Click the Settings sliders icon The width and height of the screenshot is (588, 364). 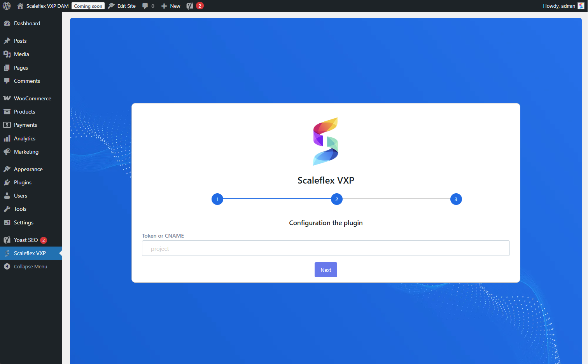(7, 222)
